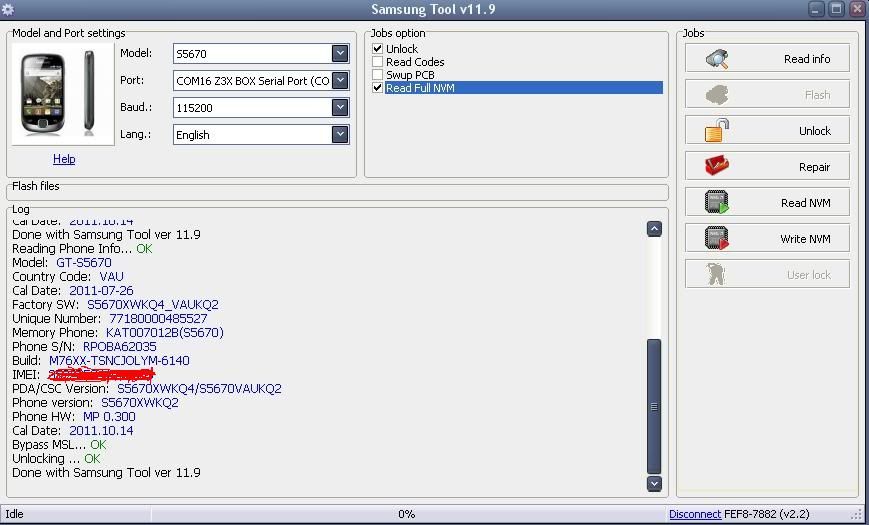Click the Repair button
869x525 pixels.
[767, 166]
